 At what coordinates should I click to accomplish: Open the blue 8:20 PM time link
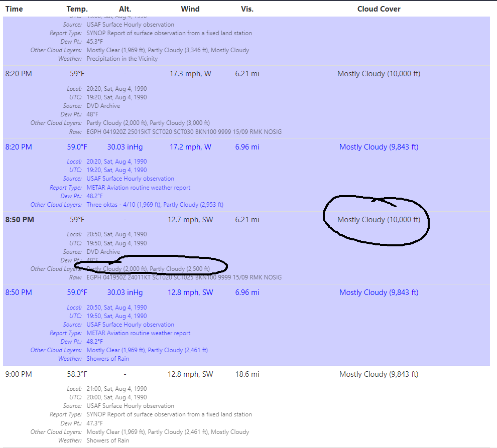point(19,147)
